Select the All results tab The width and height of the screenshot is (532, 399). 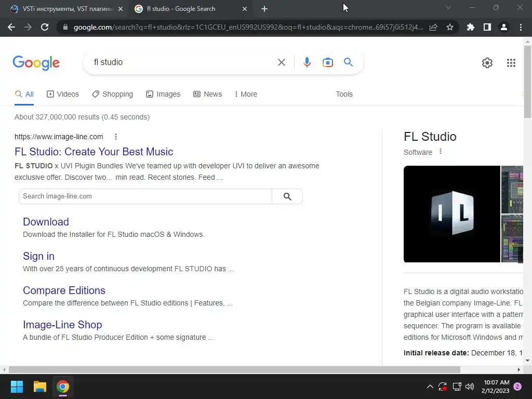(24, 95)
